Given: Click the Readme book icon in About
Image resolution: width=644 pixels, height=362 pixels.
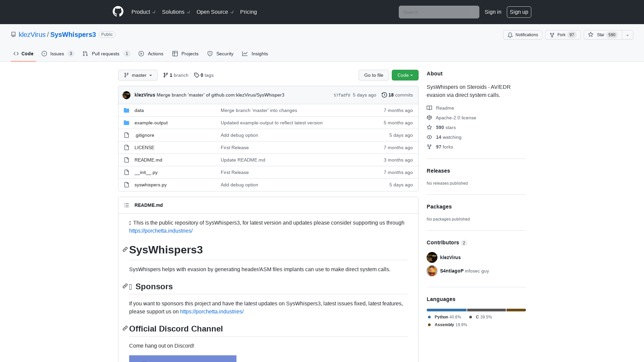Looking at the screenshot, I should coord(429,108).
